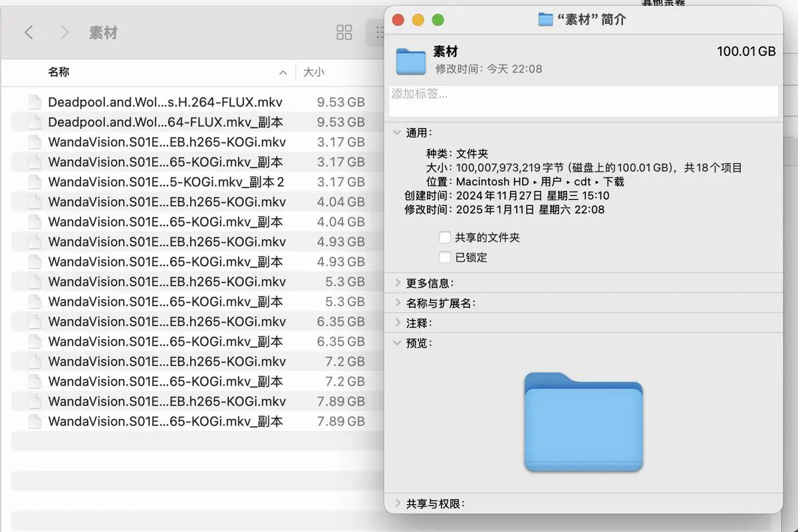
Task: Click 6.35 GB size of EB.h265-KOGi.mkv row
Action: [x=341, y=322]
